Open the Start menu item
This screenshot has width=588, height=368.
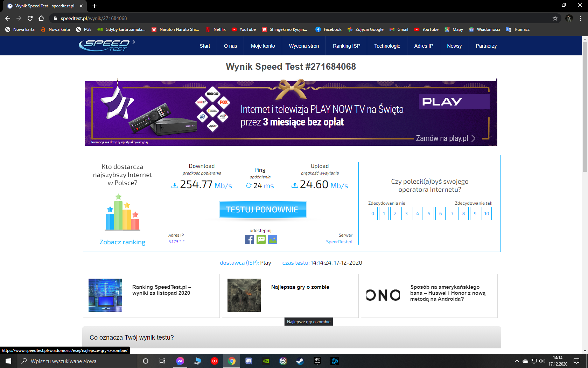point(205,46)
